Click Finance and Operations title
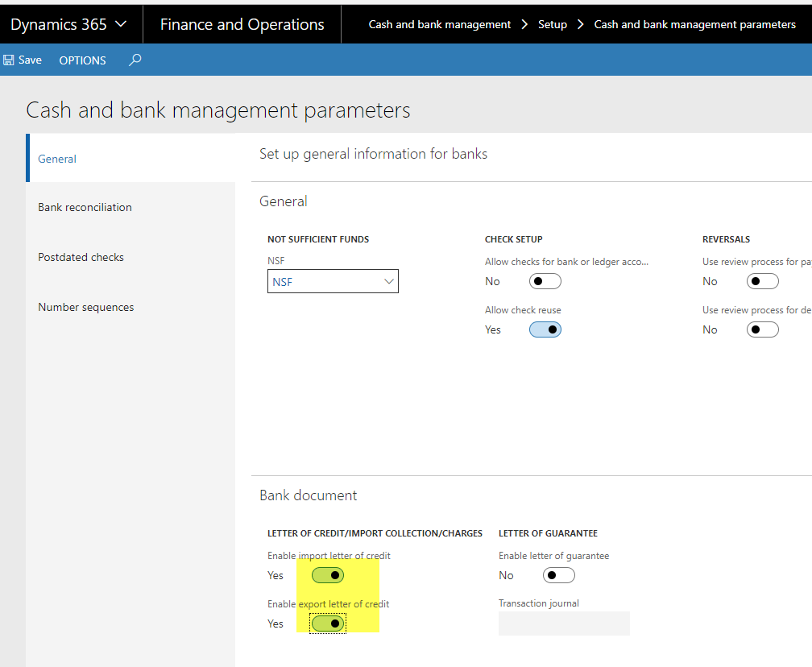Viewport: 812px width, 667px height. [x=242, y=24]
